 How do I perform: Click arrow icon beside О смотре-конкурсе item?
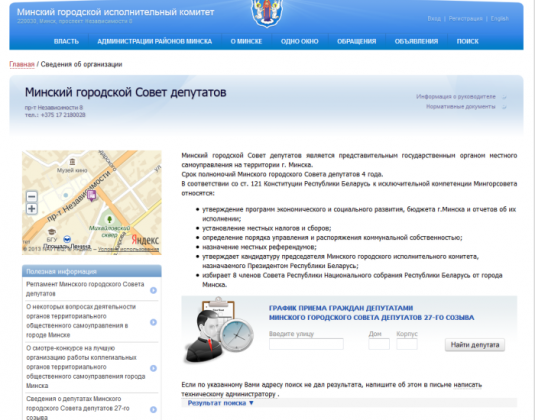[153, 368]
